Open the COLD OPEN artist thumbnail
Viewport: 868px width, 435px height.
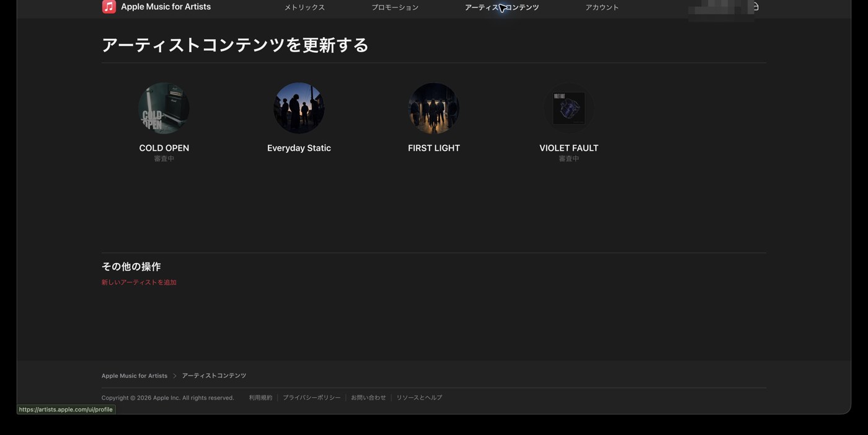click(164, 108)
